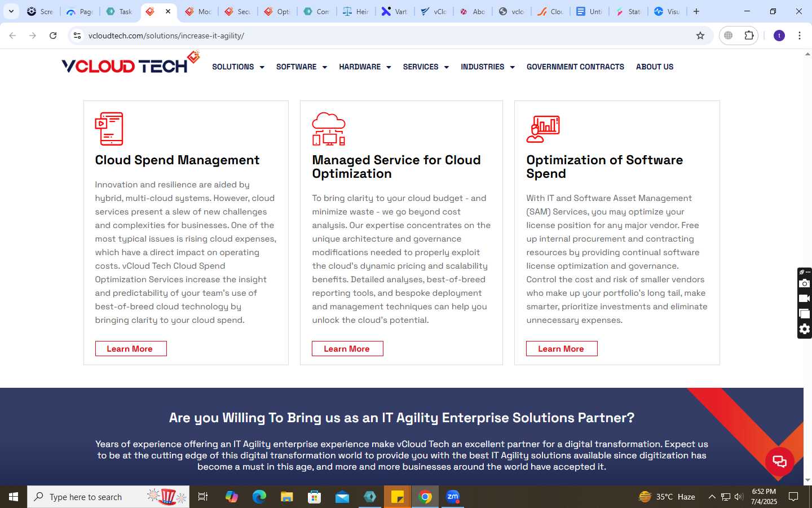Open Sticky Notes on taskbar

tap(398, 497)
